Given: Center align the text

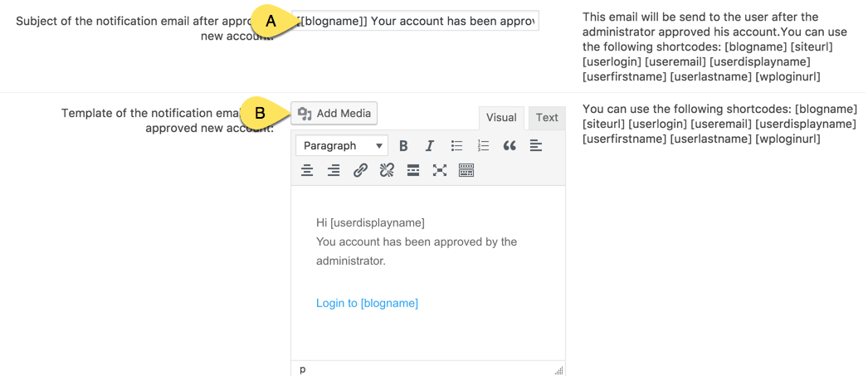Looking at the screenshot, I should tap(307, 171).
